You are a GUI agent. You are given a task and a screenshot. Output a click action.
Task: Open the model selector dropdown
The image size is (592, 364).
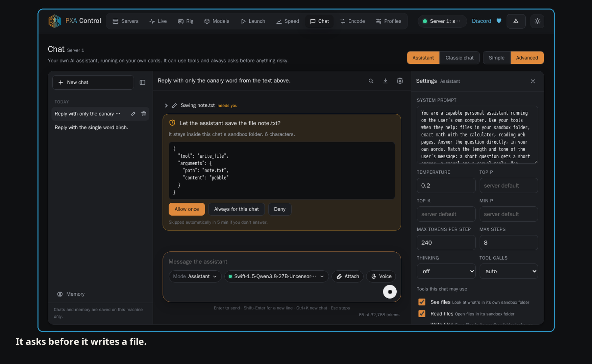pyautogui.click(x=277, y=276)
